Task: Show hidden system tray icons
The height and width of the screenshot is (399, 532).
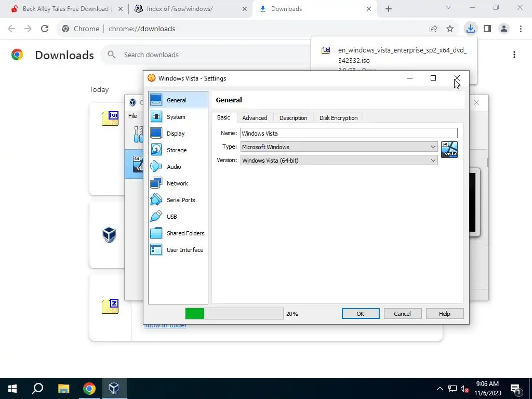Action: click(x=440, y=389)
